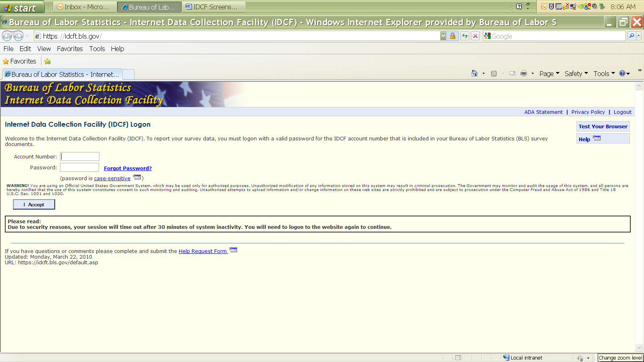Open the File menu
The image size is (644, 362).
(8, 49)
